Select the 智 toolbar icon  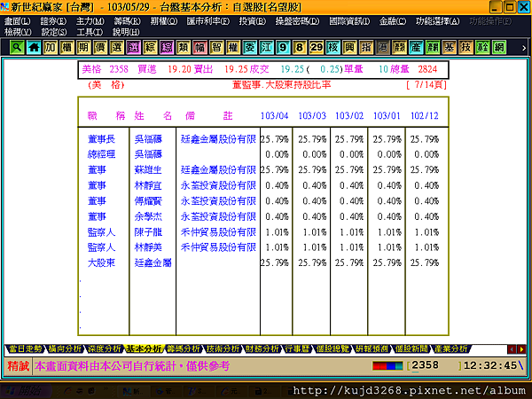216,47
